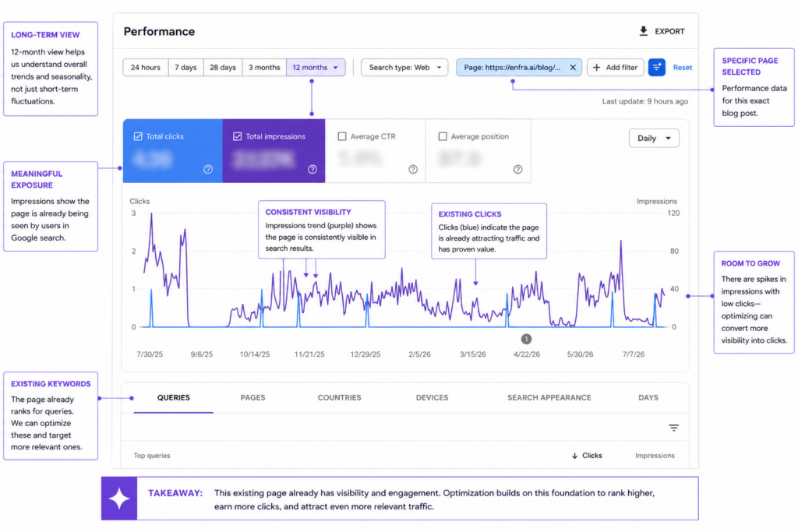Open the Daily granularity dropdown
The width and height of the screenshot is (798, 532).
(654, 139)
